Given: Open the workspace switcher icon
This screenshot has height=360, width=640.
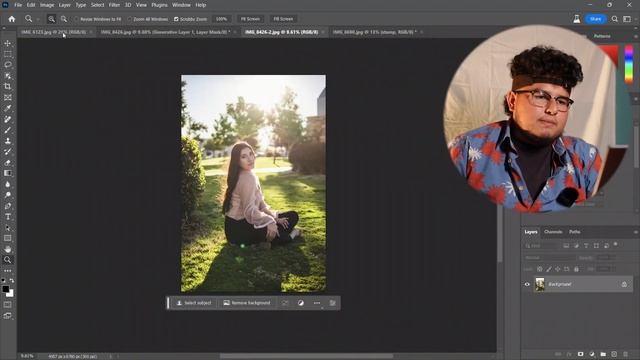Looking at the screenshot, I should click(x=627, y=19).
